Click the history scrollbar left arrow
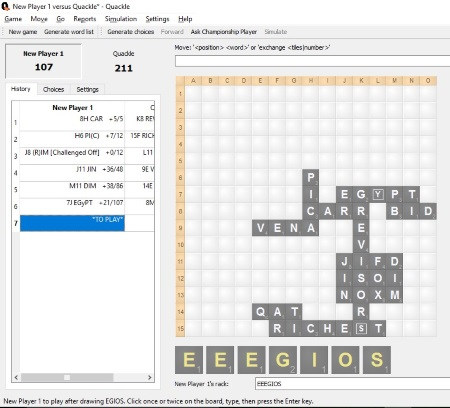The width and height of the screenshot is (450, 408). [16, 377]
